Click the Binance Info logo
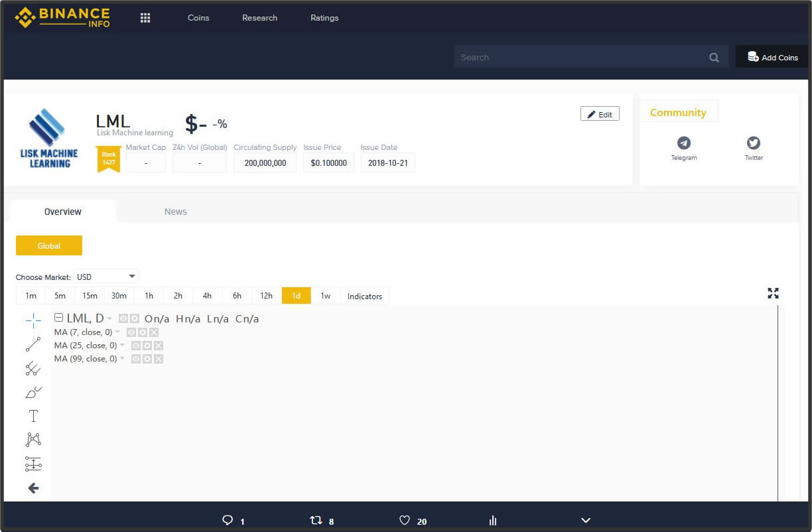 [x=63, y=17]
